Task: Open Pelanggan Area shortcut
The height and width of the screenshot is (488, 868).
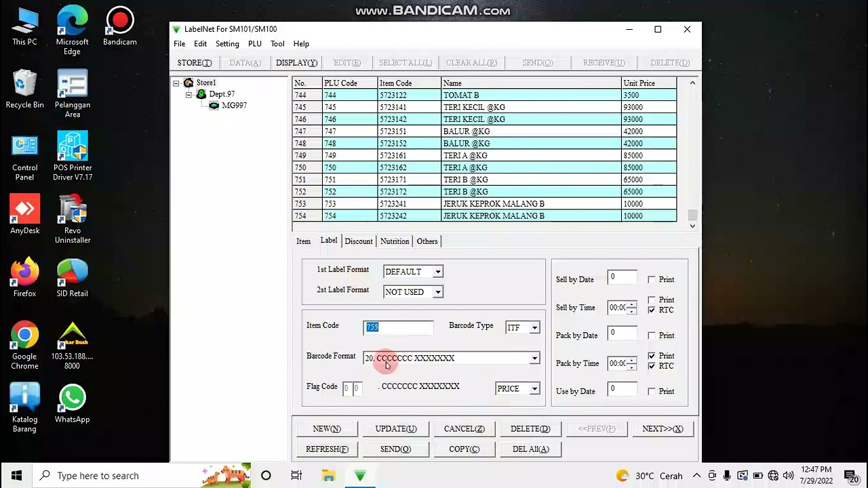Action: coord(72,94)
